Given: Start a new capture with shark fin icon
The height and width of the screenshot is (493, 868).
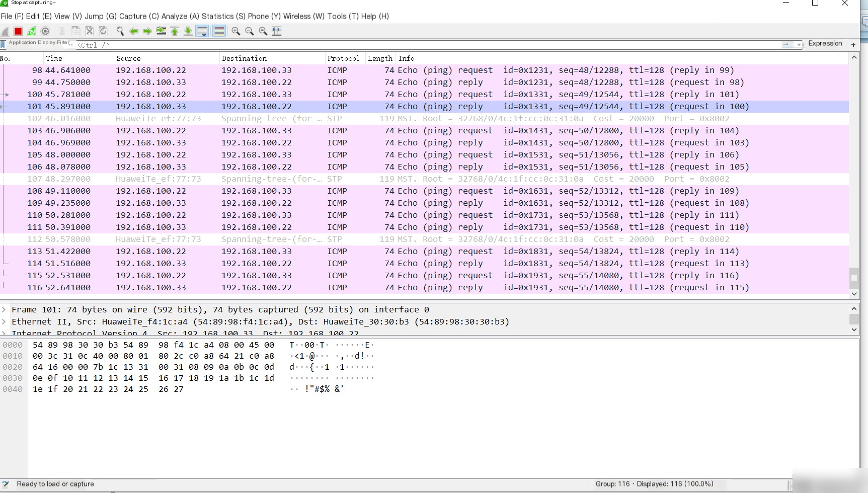Looking at the screenshot, I should pos(5,31).
